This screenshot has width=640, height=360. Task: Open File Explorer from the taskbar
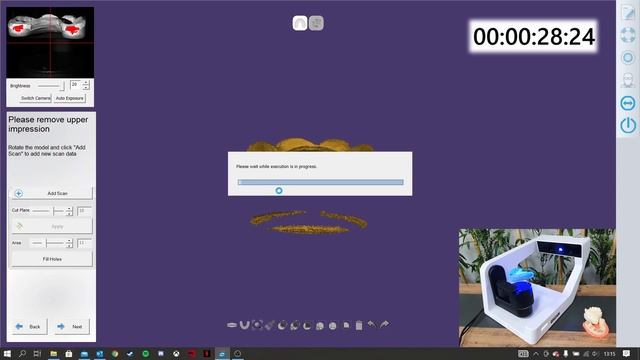[x=53, y=353]
